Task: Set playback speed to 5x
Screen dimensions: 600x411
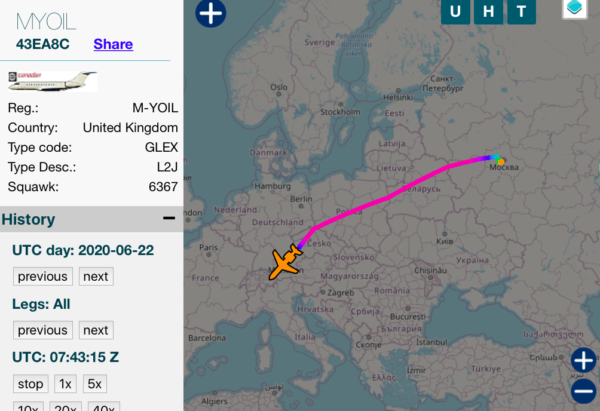Action: click(x=96, y=384)
